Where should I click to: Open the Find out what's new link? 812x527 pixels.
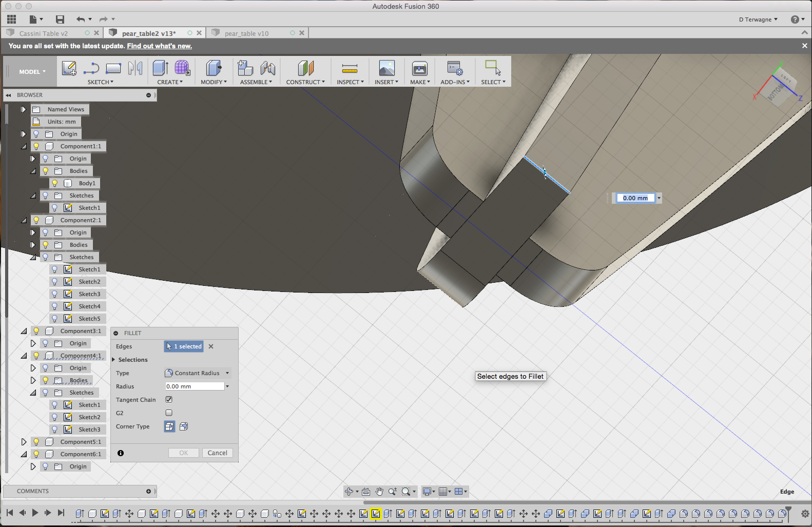click(160, 46)
